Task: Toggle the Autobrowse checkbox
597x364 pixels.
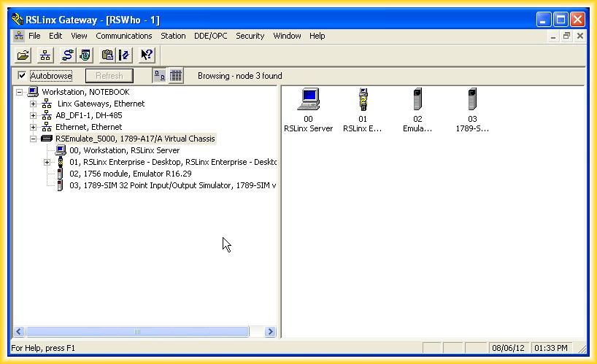Action: pos(22,76)
